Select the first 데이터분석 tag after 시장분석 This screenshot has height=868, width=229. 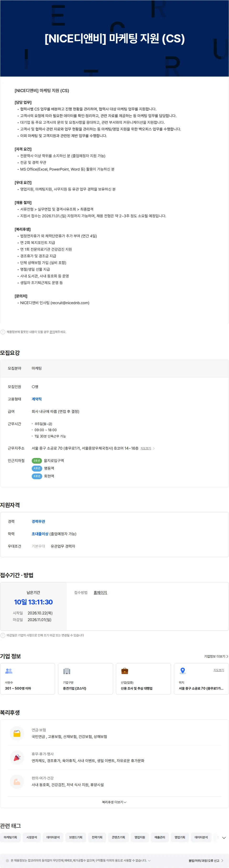(53, 837)
